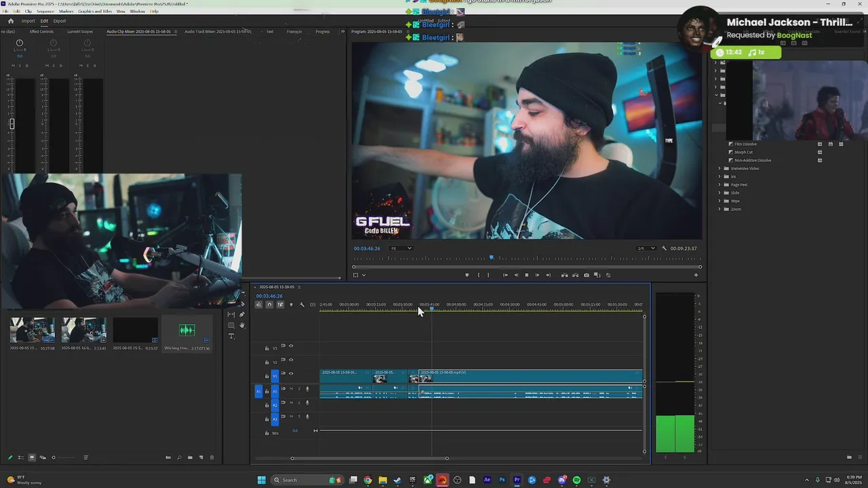Click the Extract button
868x488 pixels.
[x=575, y=275]
